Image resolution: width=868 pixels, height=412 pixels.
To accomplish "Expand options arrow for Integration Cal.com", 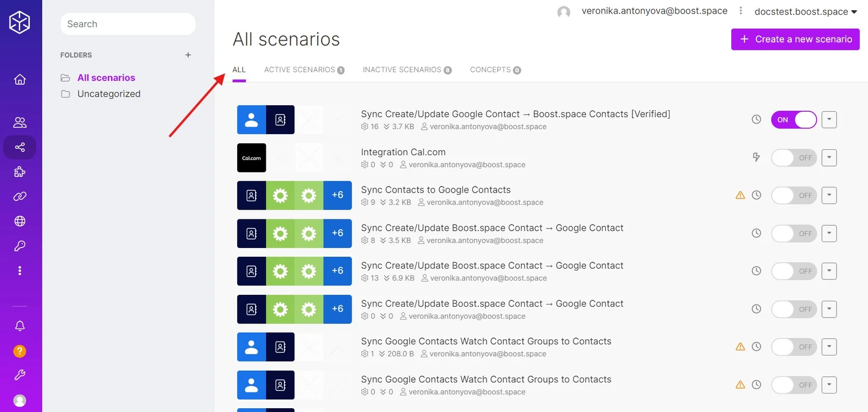I will pyautogui.click(x=829, y=157).
